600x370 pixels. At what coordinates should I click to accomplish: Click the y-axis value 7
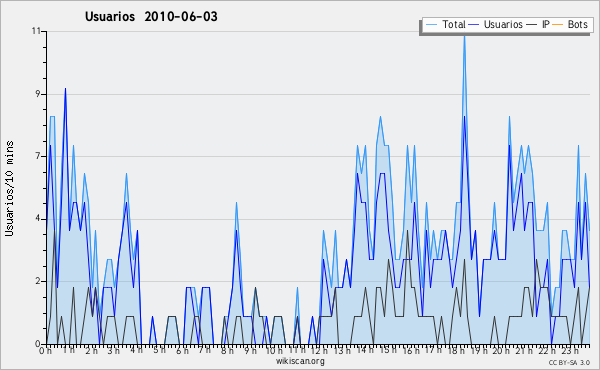38,156
